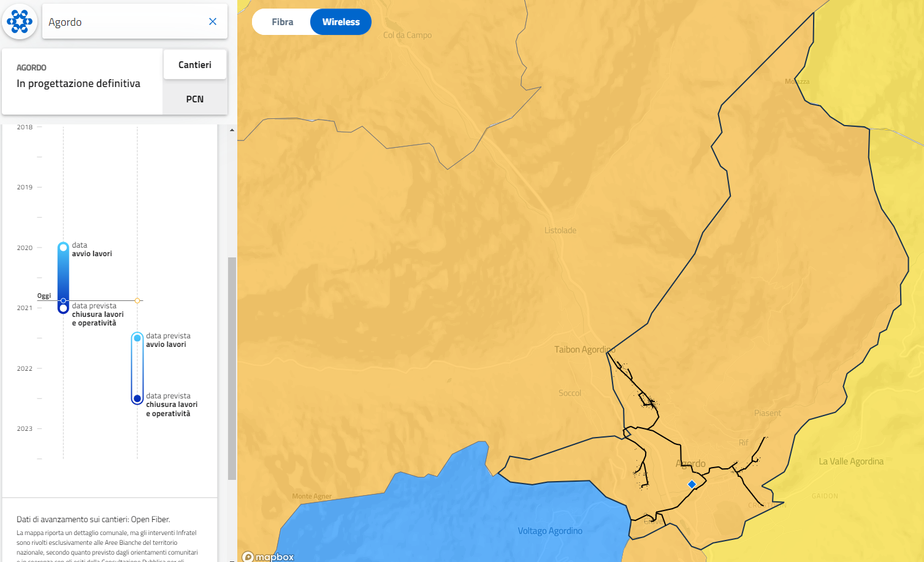Open the PCN tab
The width and height of the screenshot is (924, 562).
195,99
